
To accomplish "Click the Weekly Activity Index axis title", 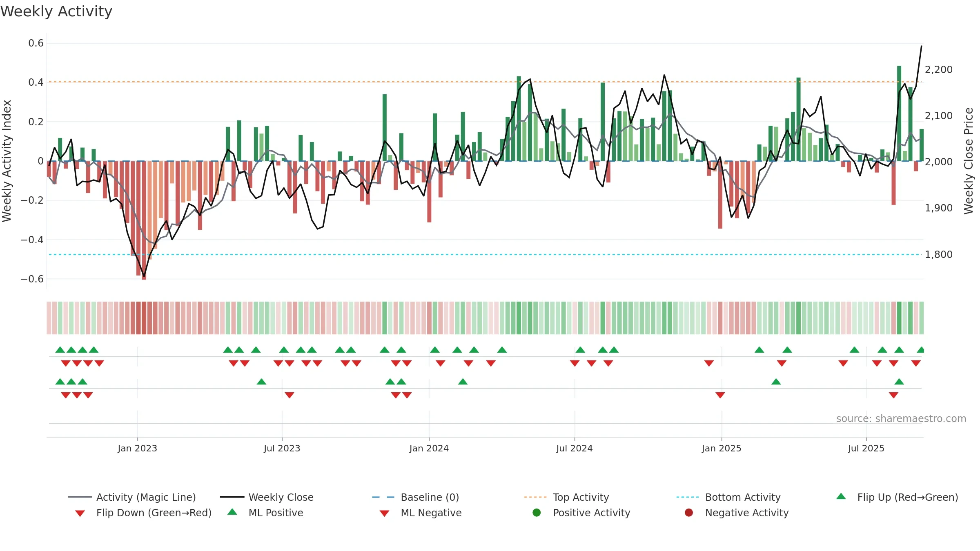I will [x=7, y=161].
